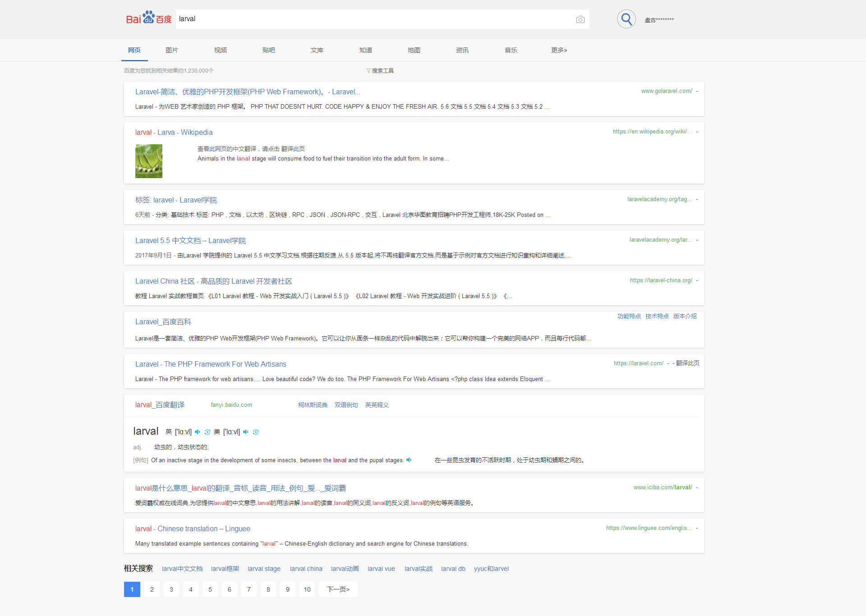Go to results page 2
The height and width of the screenshot is (616, 866).
coord(152,589)
